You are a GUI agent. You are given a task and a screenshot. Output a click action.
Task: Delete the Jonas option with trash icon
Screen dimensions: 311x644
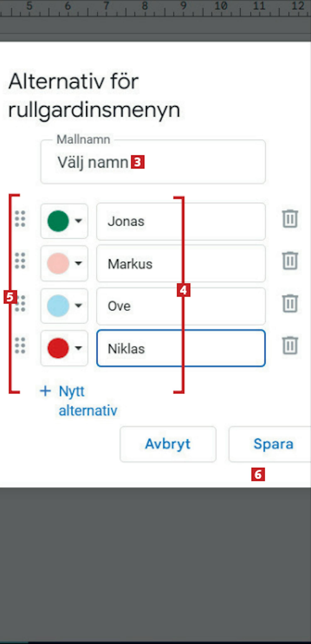pos(290,219)
